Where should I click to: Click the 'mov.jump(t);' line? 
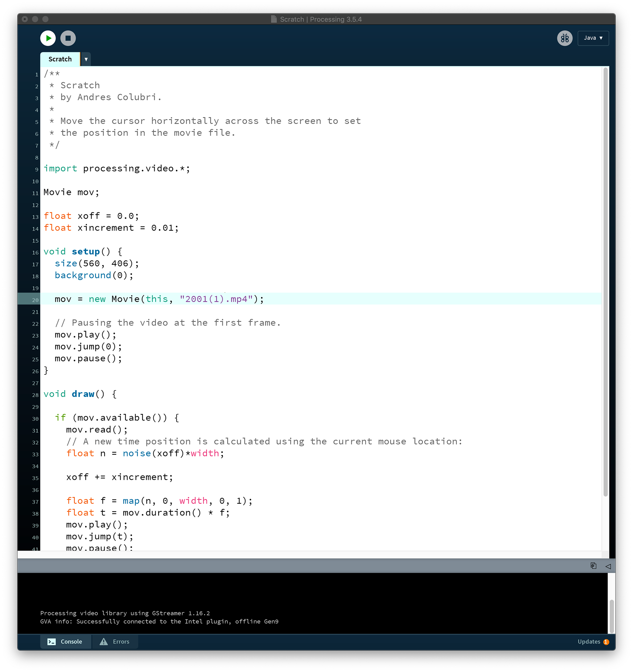(x=100, y=536)
